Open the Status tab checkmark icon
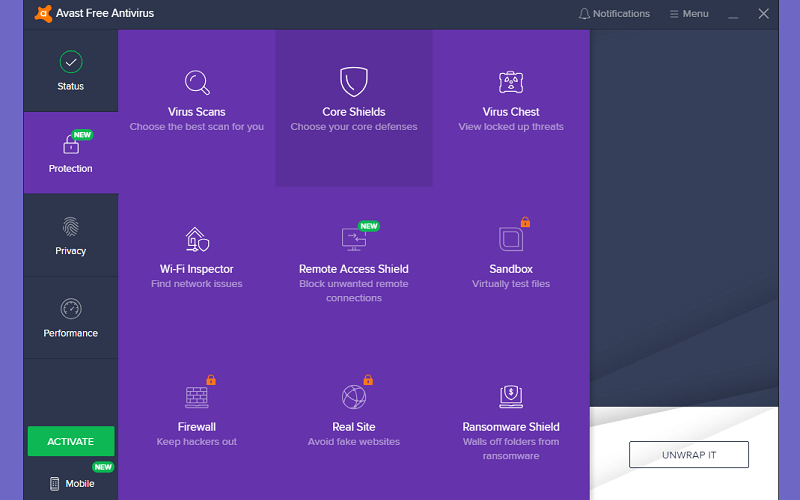Screen dimensions: 800x500 pyautogui.click(x=71, y=62)
